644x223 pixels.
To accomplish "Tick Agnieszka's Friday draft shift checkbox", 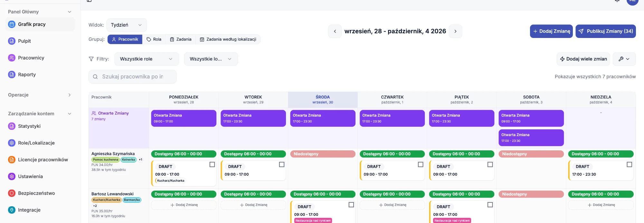I will tap(490, 164).
